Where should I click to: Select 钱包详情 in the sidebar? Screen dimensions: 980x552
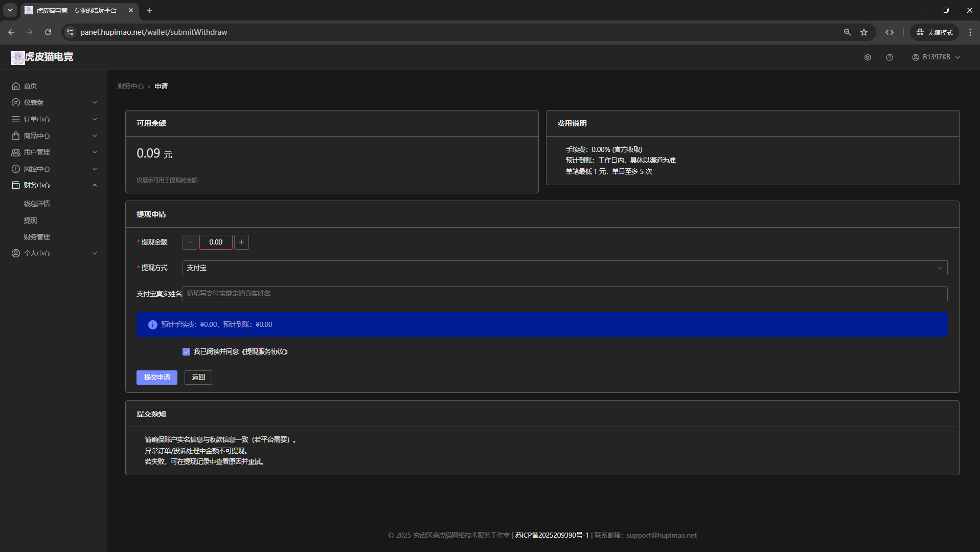(37, 204)
